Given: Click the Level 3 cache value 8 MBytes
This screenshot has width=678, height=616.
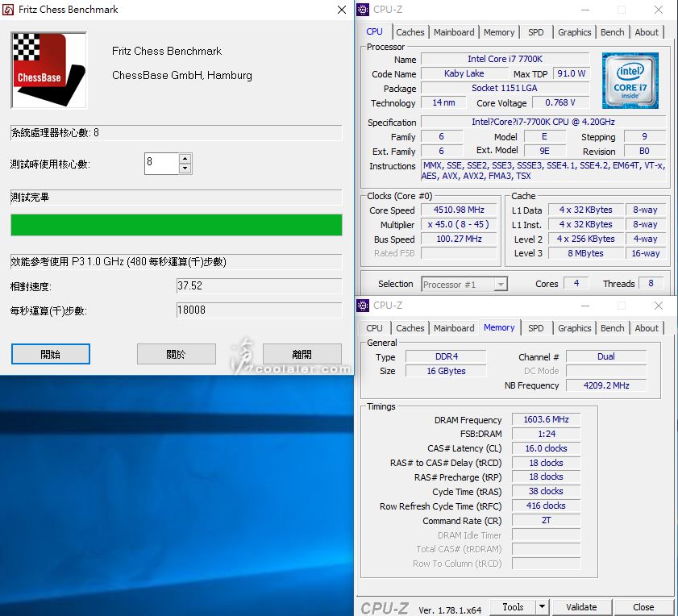Looking at the screenshot, I should 586,253.
